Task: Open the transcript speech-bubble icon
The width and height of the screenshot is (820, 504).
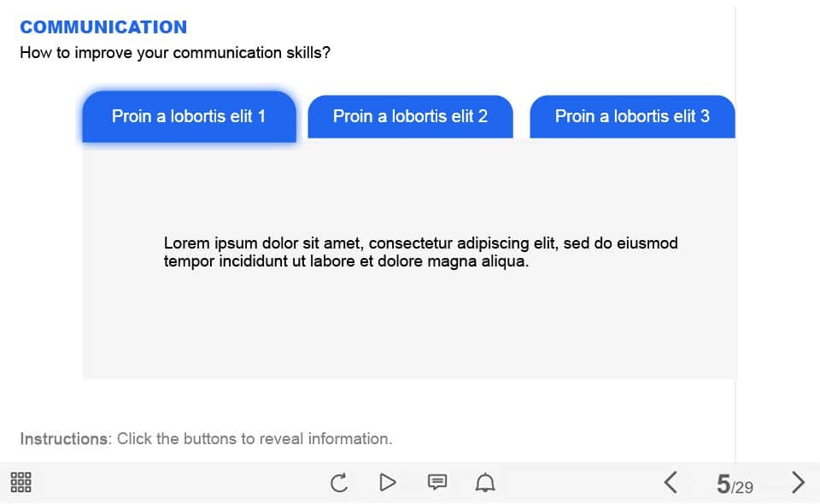Action: tap(436, 483)
